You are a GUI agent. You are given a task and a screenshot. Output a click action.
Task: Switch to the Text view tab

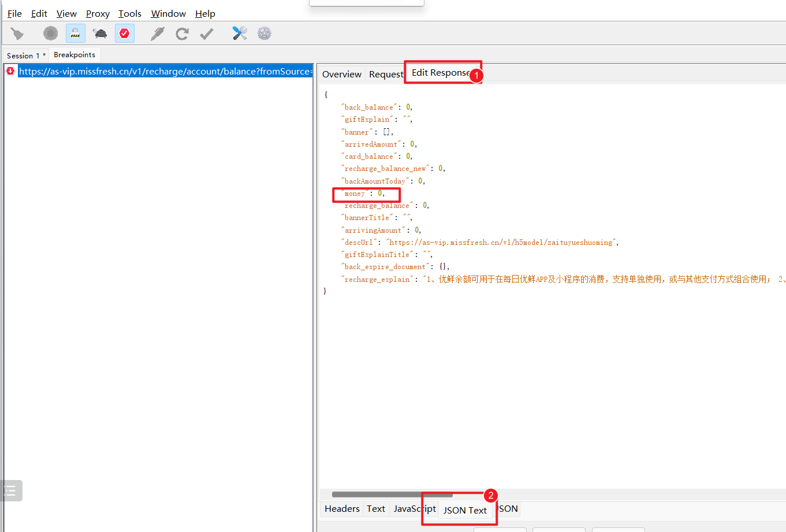click(376, 509)
